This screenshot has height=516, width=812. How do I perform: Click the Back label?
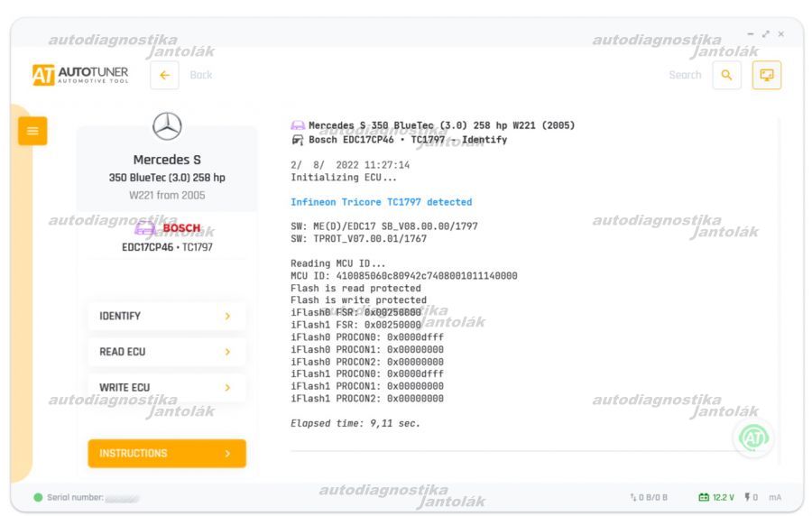(201, 75)
